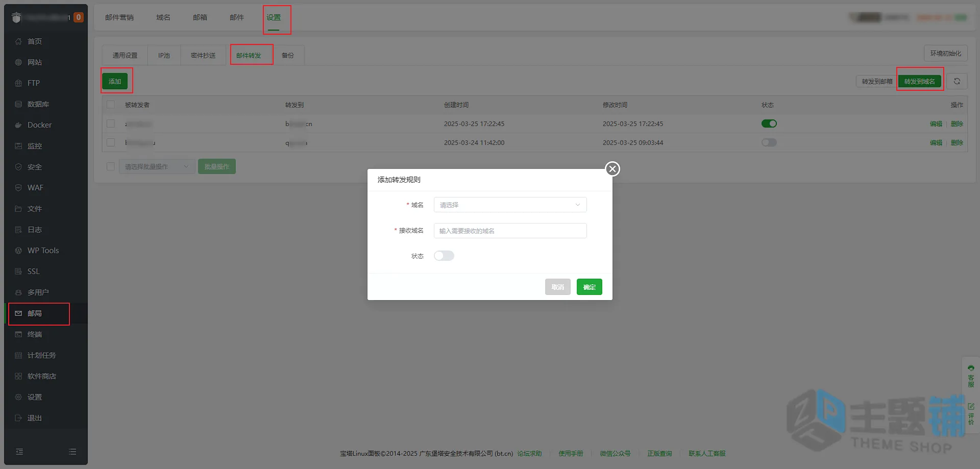Screen dimensions: 980x469
Task: Select the 数据库 database icon
Action: coord(18,104)
